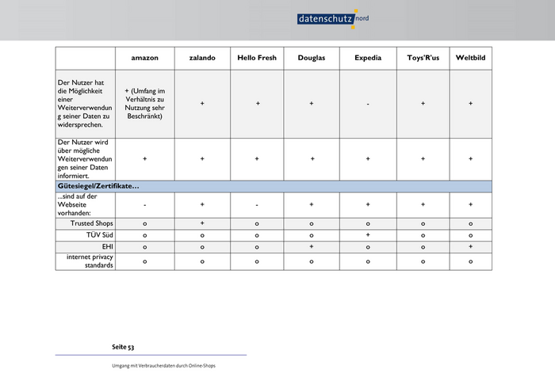Image resolution: width=555 pixels, height=392 pixels.
Task: Click the plus sign in Trusted Shops row
Action: 202,223
